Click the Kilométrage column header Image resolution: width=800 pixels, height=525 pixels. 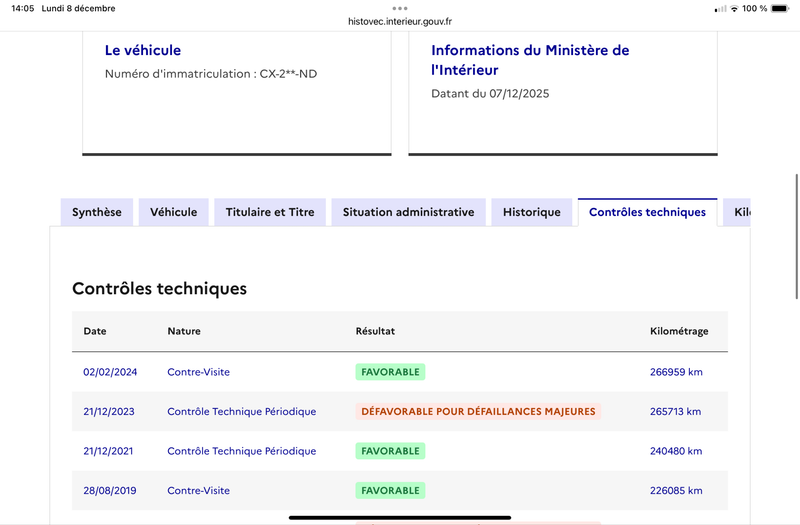click(679, 332)
